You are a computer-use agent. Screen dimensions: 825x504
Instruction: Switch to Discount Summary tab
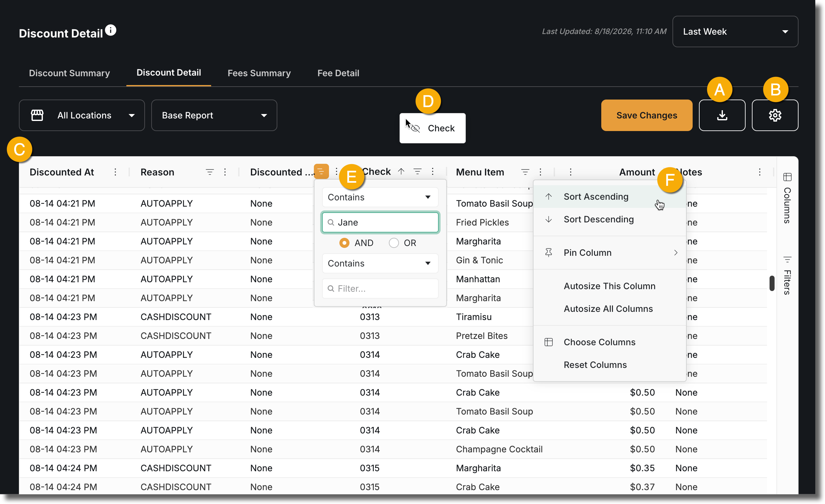(x=69, y=73)
